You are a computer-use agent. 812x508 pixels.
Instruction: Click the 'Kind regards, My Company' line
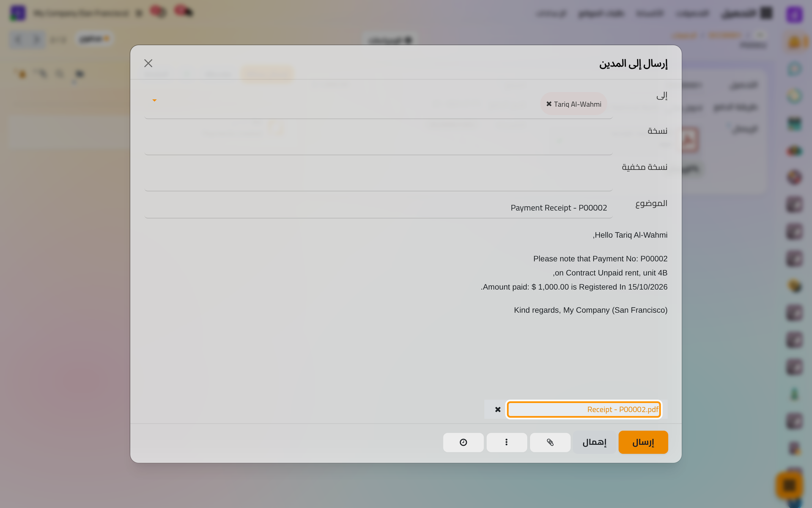[x=591, y=310]
